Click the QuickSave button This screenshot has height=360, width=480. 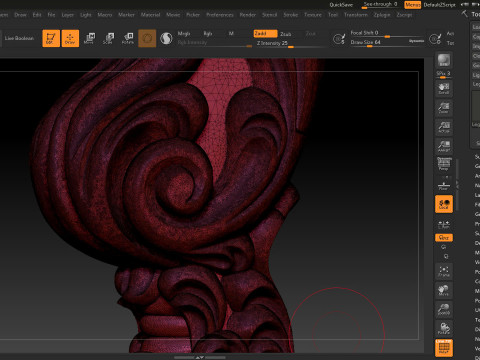click(341, 5)
